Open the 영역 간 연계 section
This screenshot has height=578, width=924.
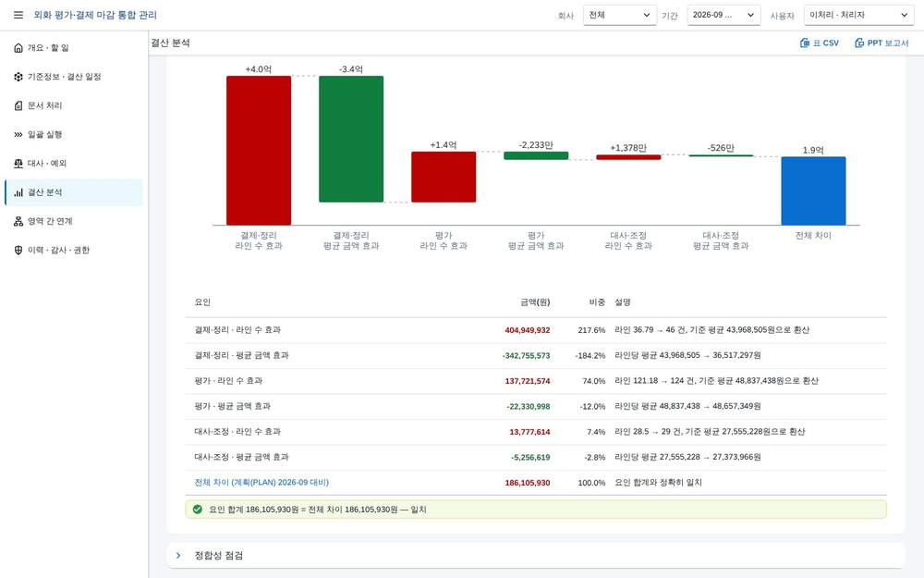(74, 221)
